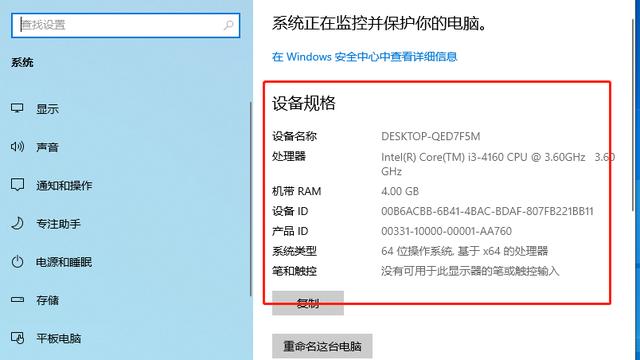The image size is (640, 360).
Task: Click the 处理器 label
Action: [x=289, y=156]
